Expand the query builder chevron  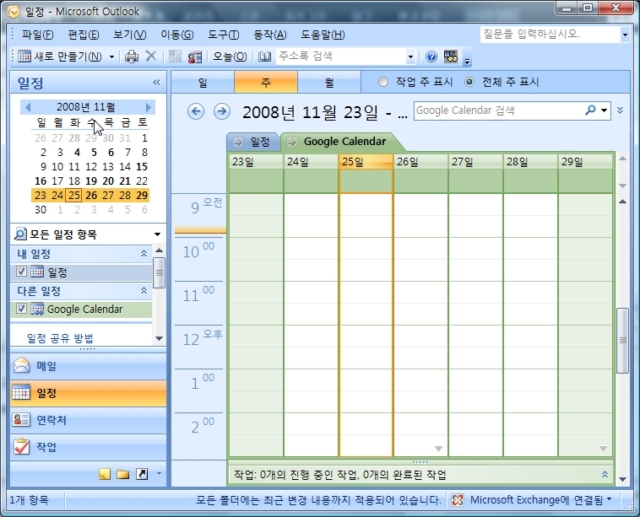tap(620, 110)
